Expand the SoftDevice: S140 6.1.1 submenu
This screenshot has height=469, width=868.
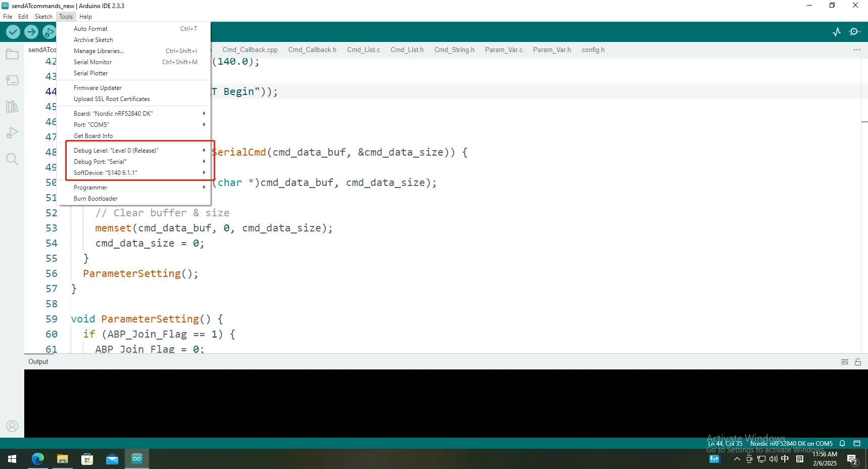click(x=133, y=173)
